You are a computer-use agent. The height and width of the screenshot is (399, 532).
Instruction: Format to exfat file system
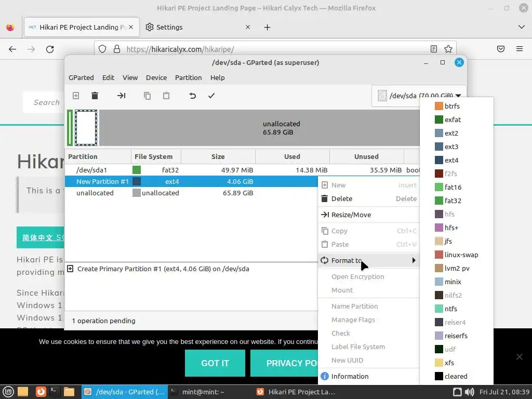457,120
